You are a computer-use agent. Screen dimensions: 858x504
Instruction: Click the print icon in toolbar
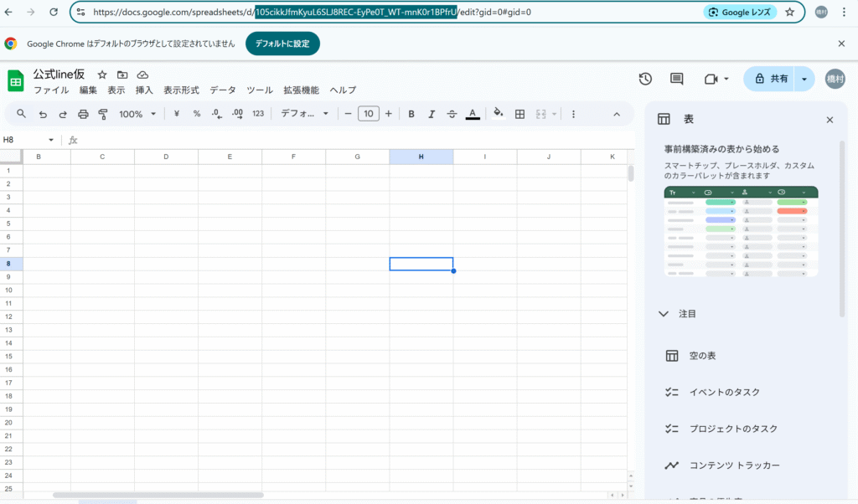83,114
